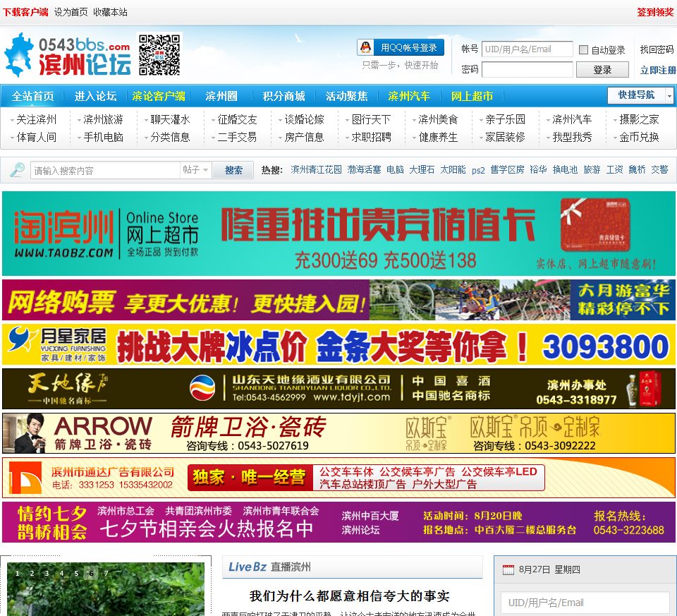The height and width of the screenshot is (616, 677).
Task: Open the 分类信息 forum link
Action: [x=170, y=138]
